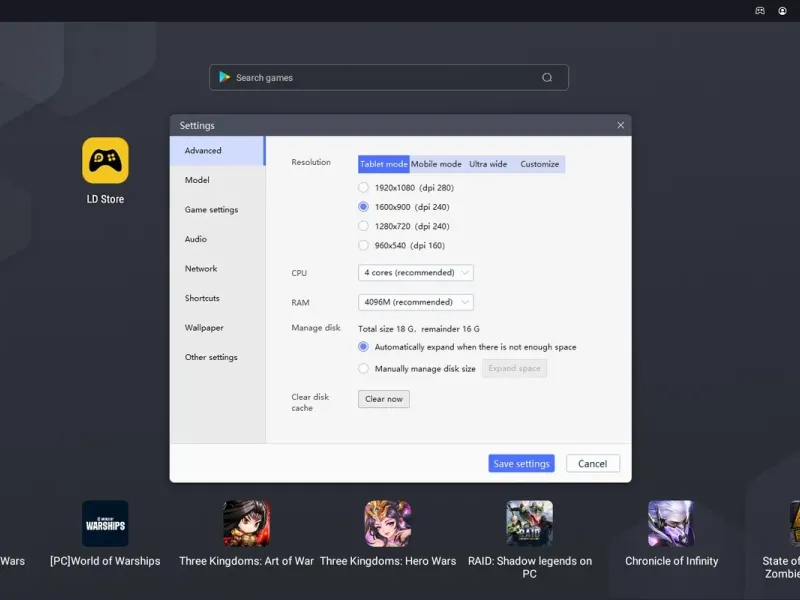Choose manually manage disk size option
The height and width of the screenshot is (600, 800).
363,368
